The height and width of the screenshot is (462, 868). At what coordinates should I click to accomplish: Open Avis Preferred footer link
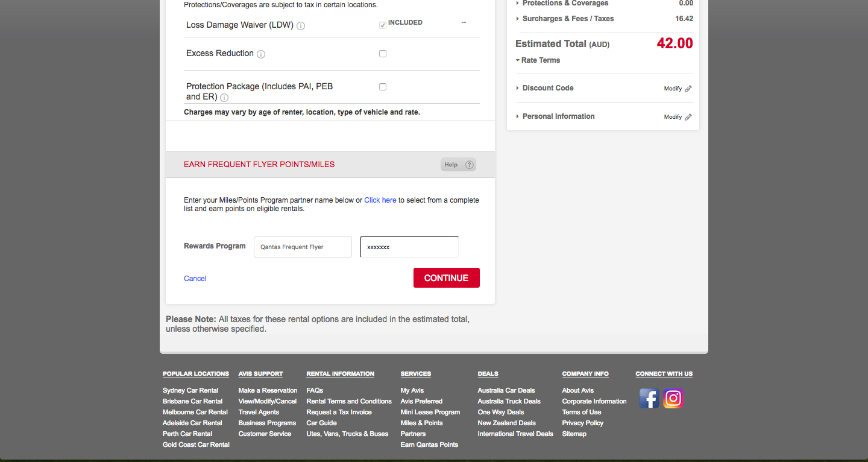tap(421, 401)
